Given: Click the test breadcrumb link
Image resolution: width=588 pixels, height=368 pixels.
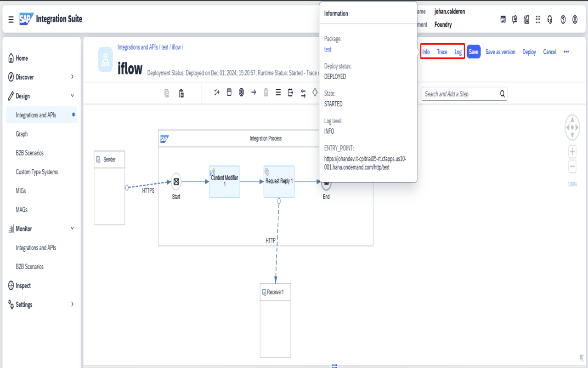Looking at the screenshot, I should point(164,47).
